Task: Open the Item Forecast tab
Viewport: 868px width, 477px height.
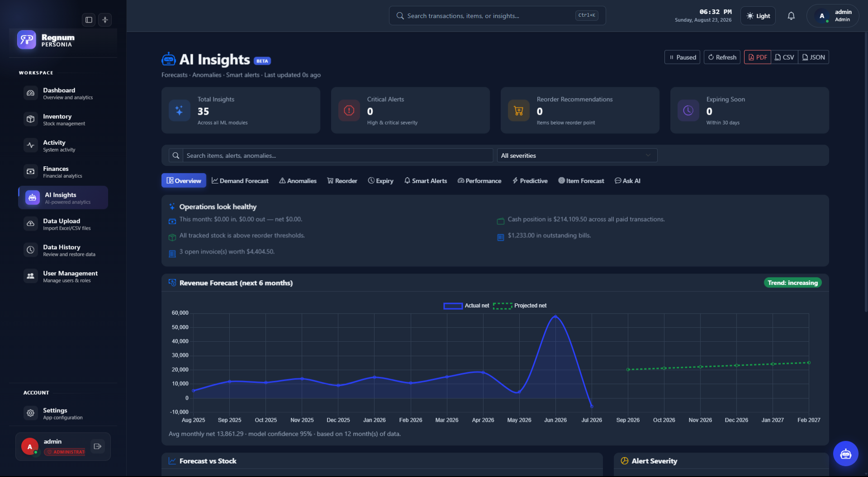Action: click(x=581, y=181)
